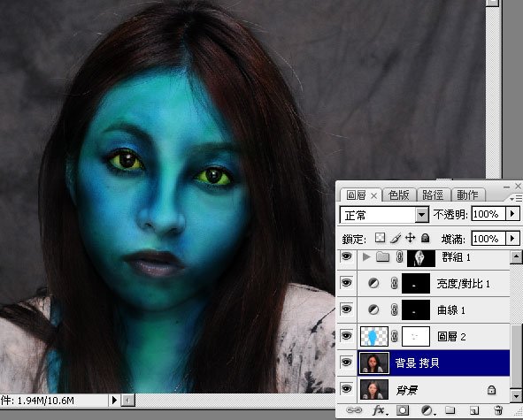Hide the 亮度/對比 1 adjustment layer

pyautogui.click(x=347, y=283)
